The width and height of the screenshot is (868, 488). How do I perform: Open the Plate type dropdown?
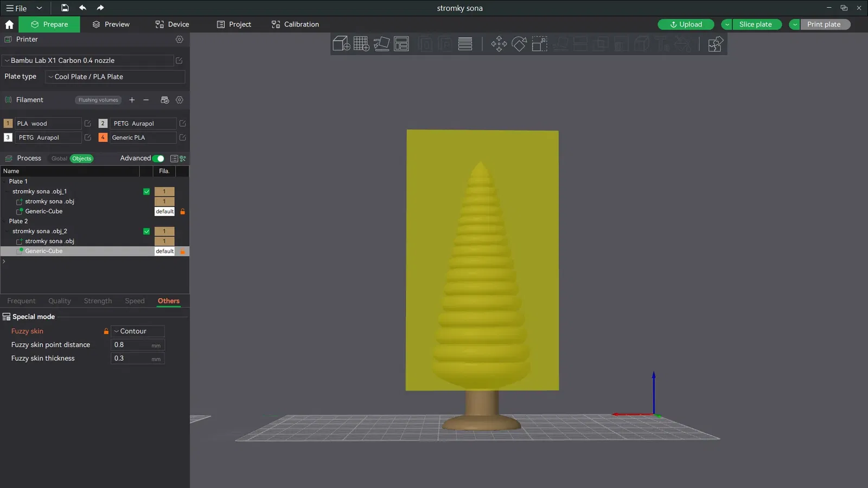115,76
